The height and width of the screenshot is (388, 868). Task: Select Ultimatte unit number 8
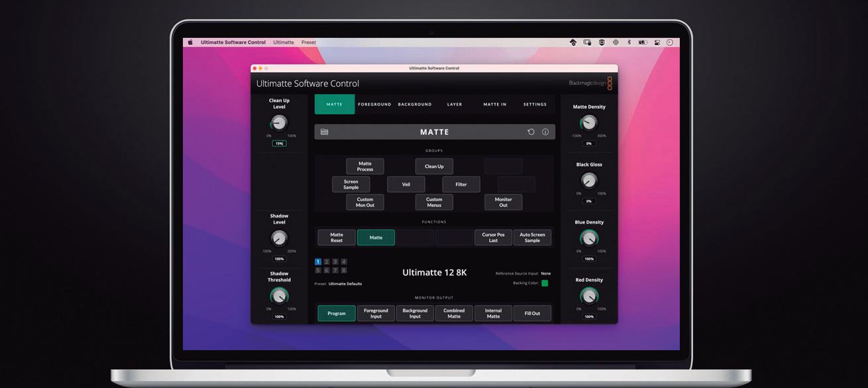344,271
